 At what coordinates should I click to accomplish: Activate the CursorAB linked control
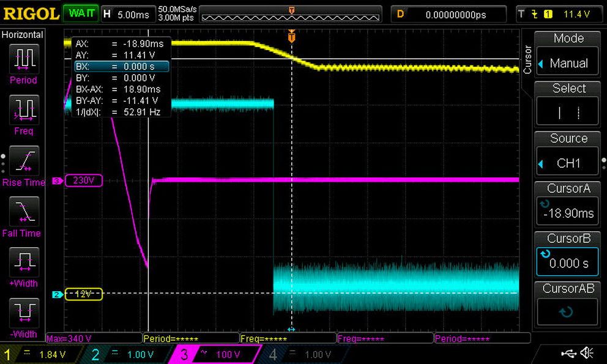pyautogui.click(x=567, y=312)
